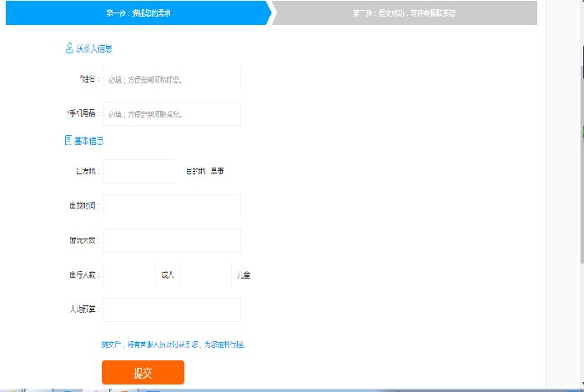Click the children count input before 儿童

click(x=205, y=274)
